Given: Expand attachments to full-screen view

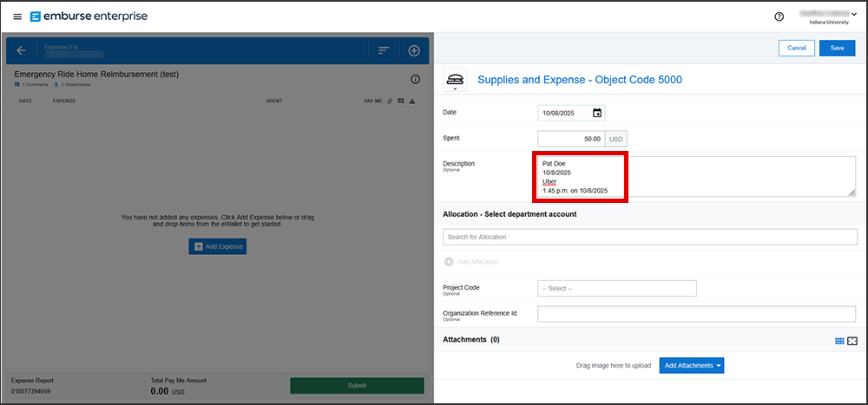Looking at the screenshot, I should pyautogui.click(x=852, y=341).
